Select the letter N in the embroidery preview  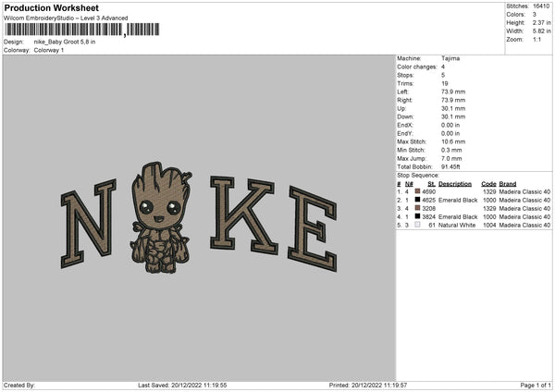89,224
